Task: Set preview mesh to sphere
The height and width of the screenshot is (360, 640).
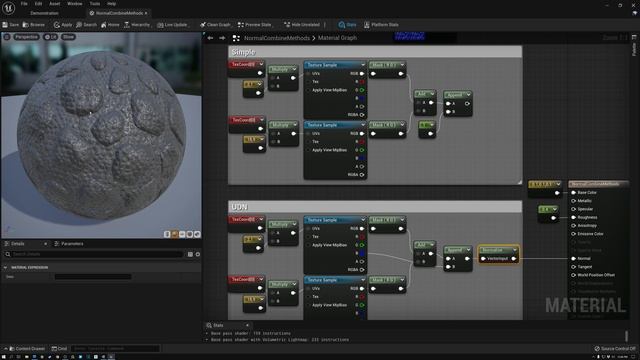Action: tap(175, 234)
